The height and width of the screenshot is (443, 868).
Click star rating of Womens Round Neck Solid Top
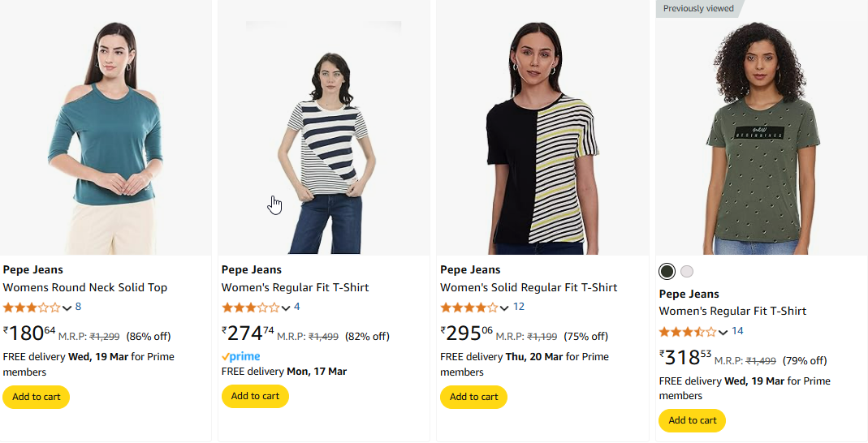click(32, 308)
